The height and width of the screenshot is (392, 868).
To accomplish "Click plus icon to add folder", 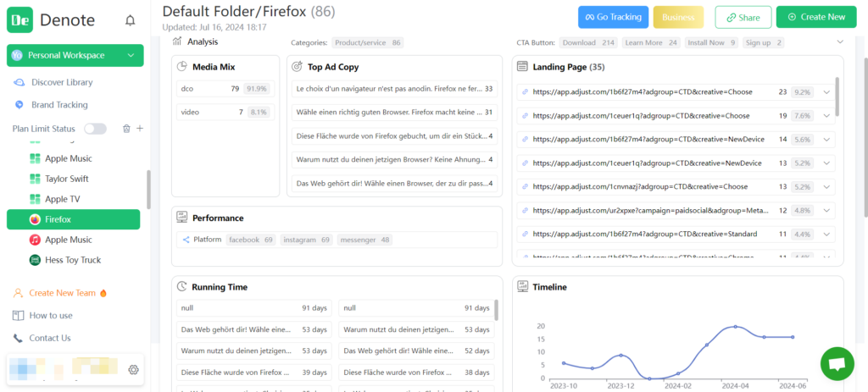I will 140,129.
